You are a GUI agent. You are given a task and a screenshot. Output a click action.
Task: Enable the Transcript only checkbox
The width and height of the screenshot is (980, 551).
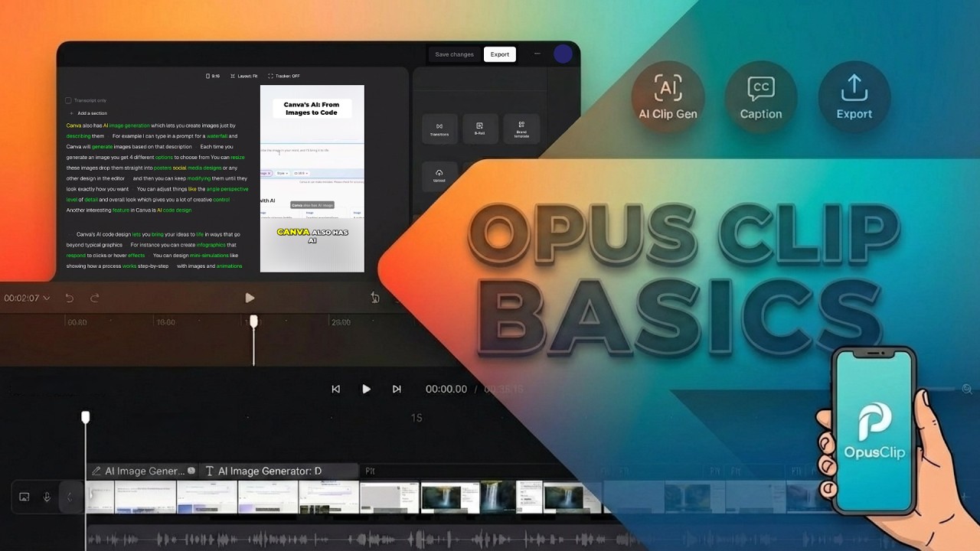tap(68, 100)
